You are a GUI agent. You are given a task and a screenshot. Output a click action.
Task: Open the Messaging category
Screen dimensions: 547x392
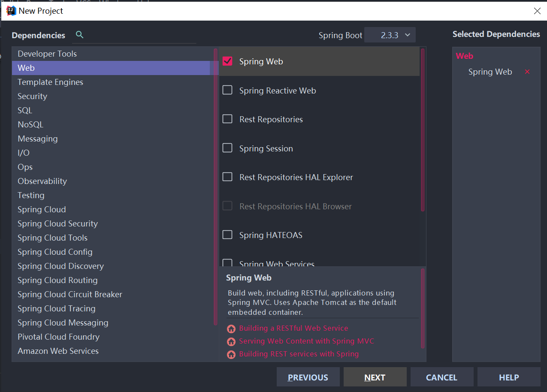(113, 139)
